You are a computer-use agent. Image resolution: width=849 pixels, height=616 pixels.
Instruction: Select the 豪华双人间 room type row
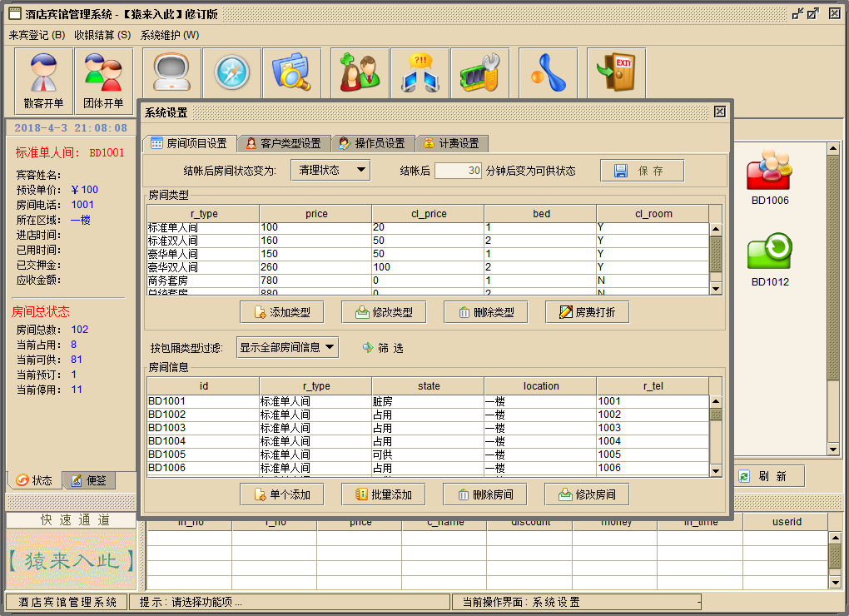(x=428, y=267)
